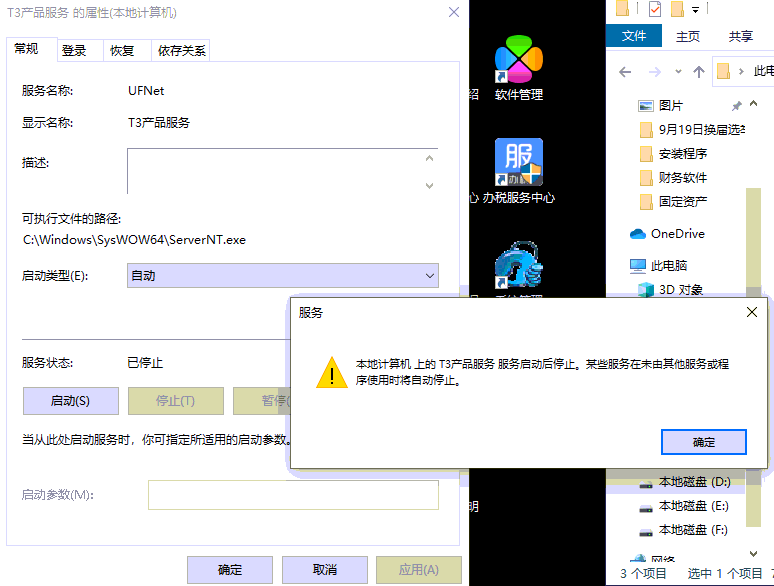The width and height of the screenshot is (774, 586).
Task: Open the 主页 tab in Explorer ribbon
Action: tap(688, 36)
